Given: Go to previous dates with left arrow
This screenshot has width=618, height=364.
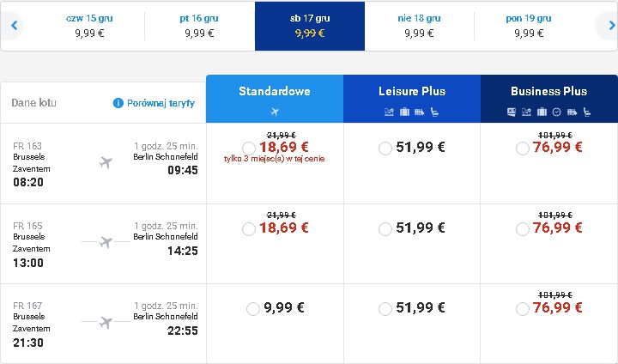Looking at the screenshot, I should [x=15, y=26].
